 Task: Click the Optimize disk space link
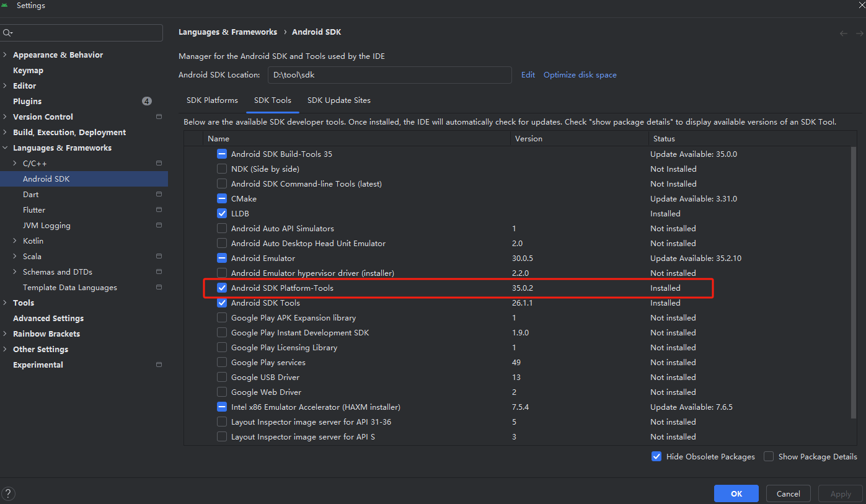(x=580, y=74)
